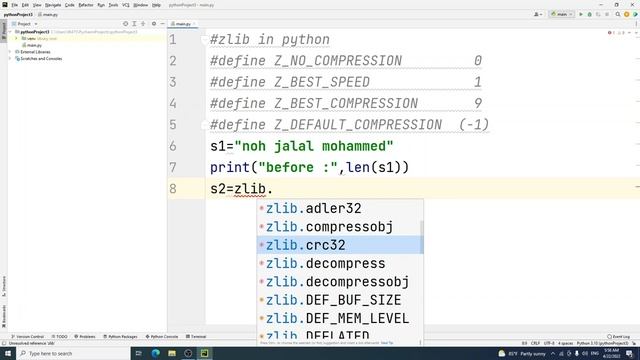Open File Explorer from the taskbar
The image size is (640, 360).
172,353
